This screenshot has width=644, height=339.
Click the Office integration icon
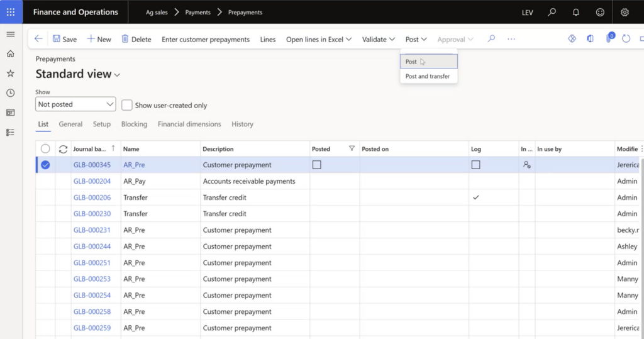click(x=590, y=38)
